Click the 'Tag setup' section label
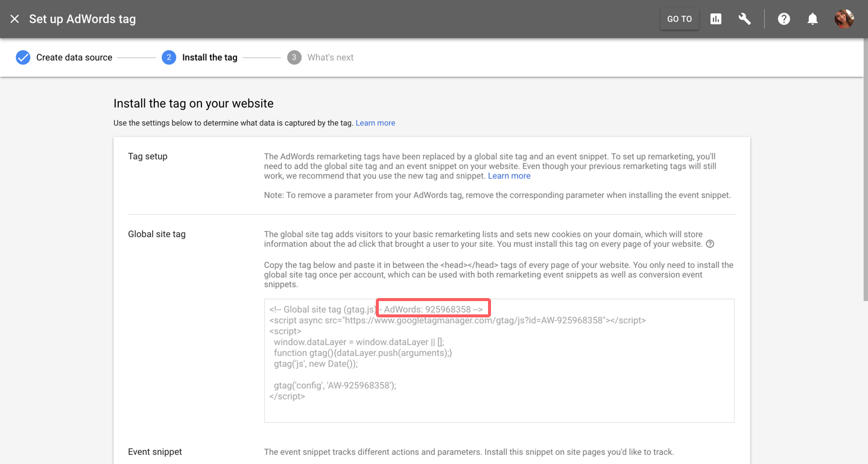The height and width of the screenshot is (464, 868). click(x=148, y=156)
